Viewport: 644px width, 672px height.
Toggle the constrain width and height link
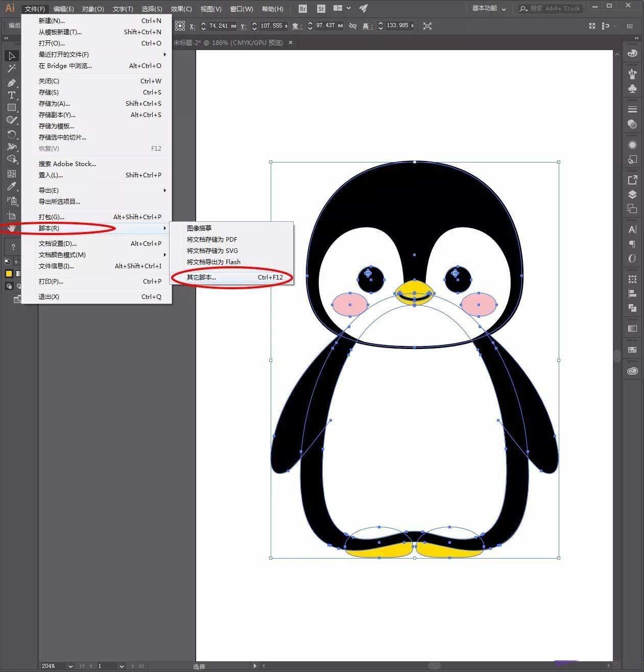(353, 26)
